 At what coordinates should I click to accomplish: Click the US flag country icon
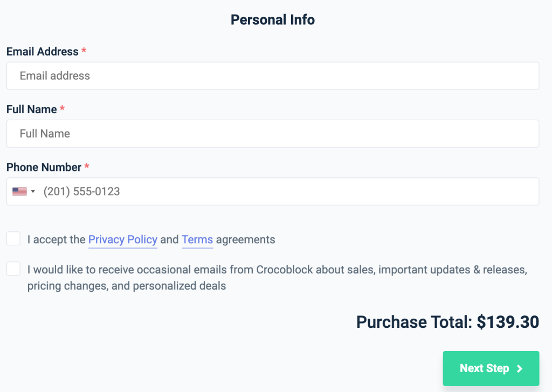[19, 191]
